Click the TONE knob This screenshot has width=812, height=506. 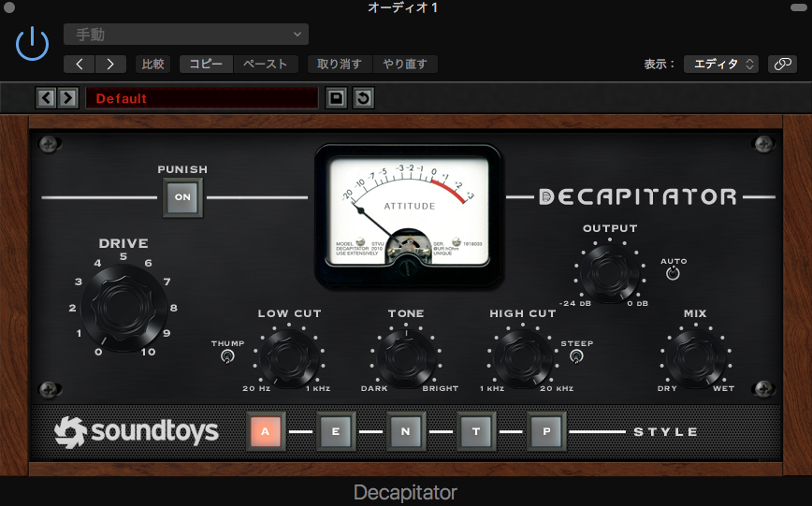coord(406,358)
